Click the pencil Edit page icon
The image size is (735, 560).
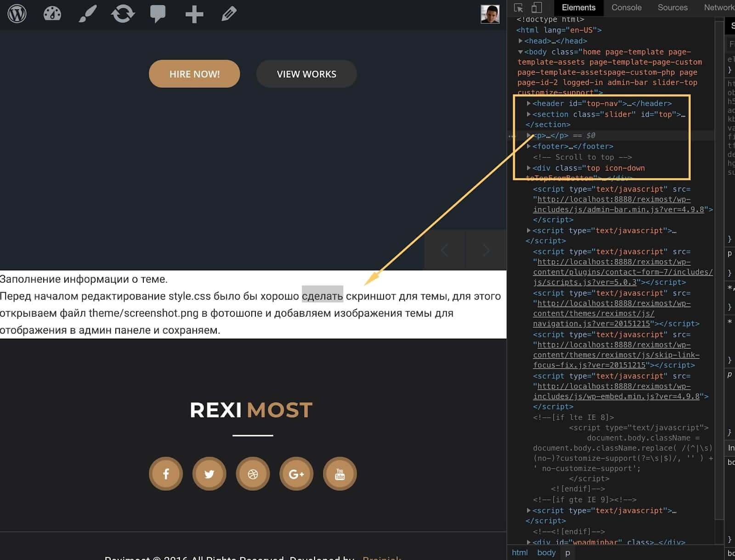pos(229,14)
